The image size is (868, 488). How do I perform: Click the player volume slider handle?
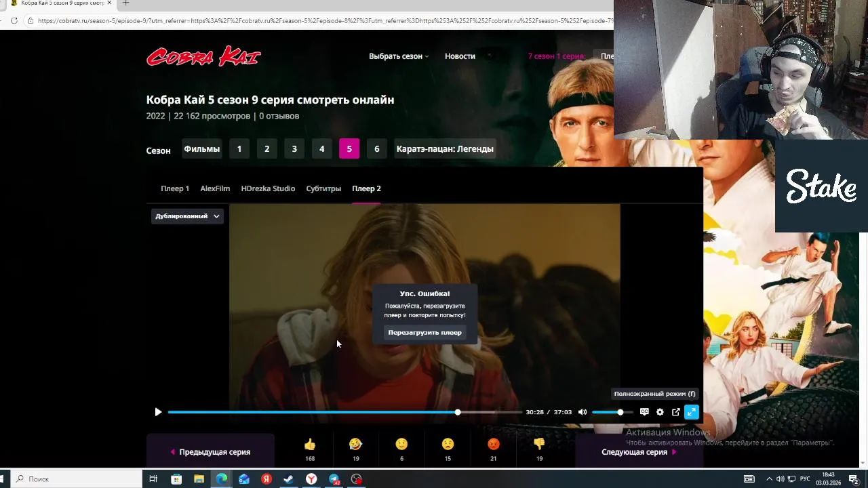(x=620, y=412)
